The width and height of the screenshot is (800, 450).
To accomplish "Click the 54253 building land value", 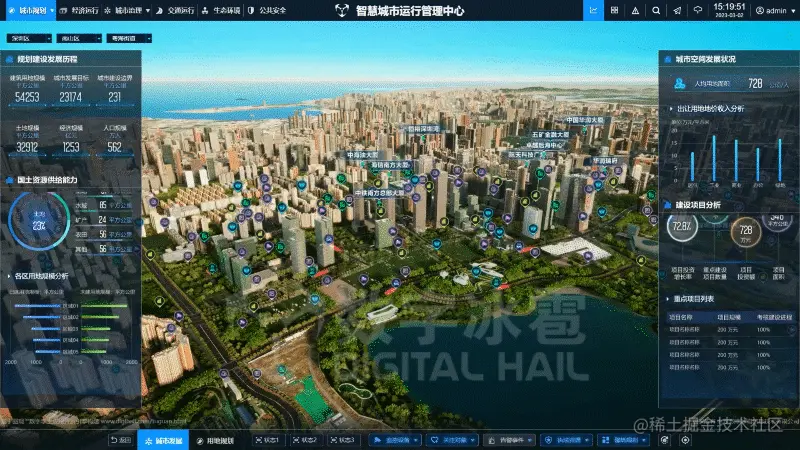I will coord(27,97).
